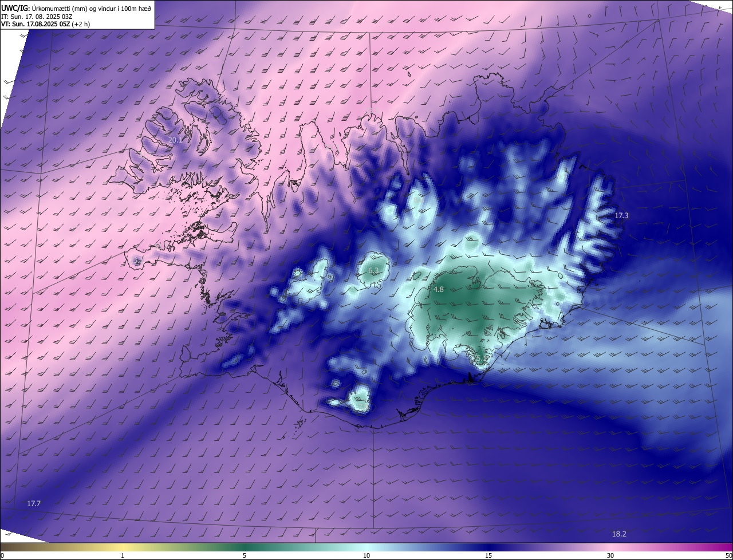Click the '5' tick on the color scale
This screenshot has width=733, height=560.
(245, 555)
